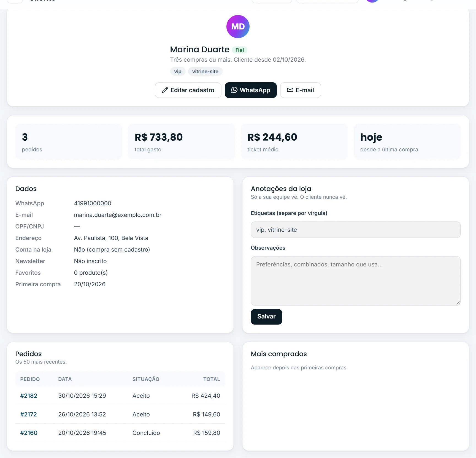This screenshot has width=476, height=458.
Task: Click Não (compra sem cadastro) value
Action: 112,250
